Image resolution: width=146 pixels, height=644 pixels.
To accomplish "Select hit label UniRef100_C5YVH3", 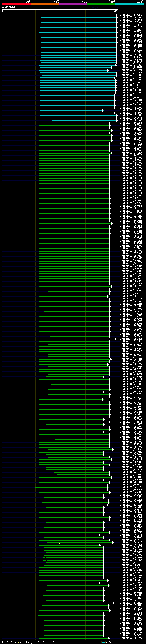I will click(x=131, y=77).
